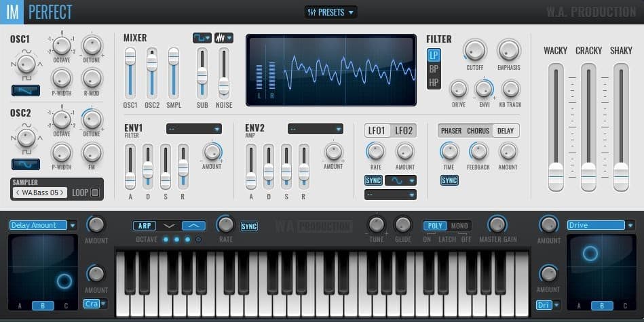The width and height of the screenshot is (644, 322).
Task: Click the OSC2 sine waveform display button
Action: point(26,164)
